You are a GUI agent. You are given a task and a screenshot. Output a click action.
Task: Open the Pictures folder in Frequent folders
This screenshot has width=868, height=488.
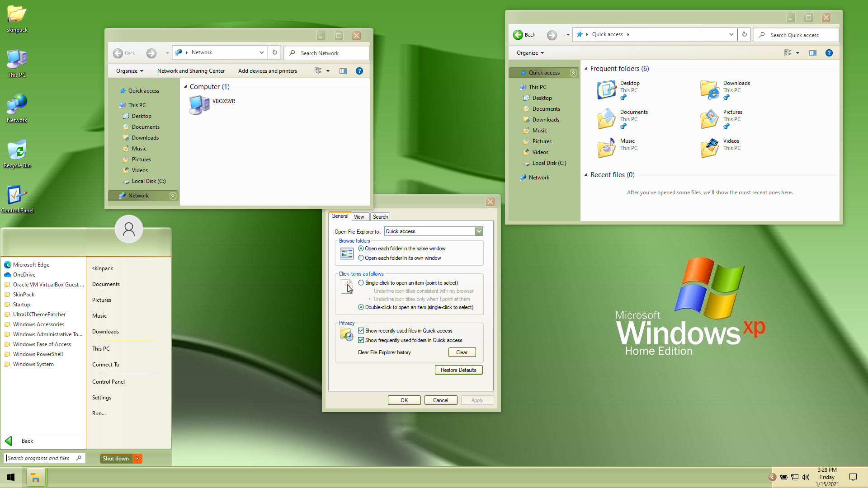point(709,119)
